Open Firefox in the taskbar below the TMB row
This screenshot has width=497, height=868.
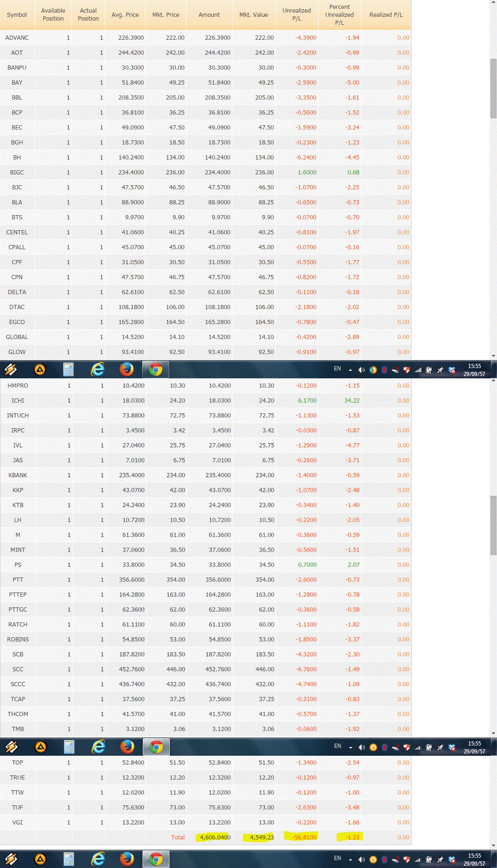[127, 747]
